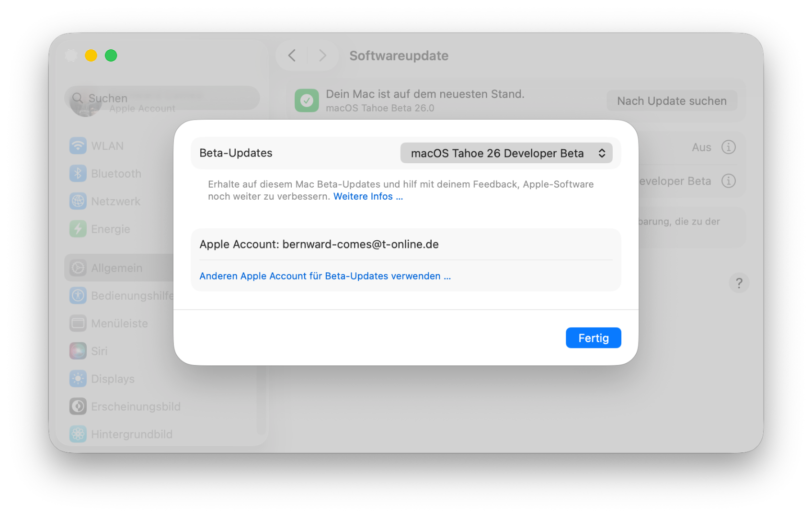The width and height of the screenshot is (812, 517).
Task: Click the Fertig button
Action: [x=593, y=338]
